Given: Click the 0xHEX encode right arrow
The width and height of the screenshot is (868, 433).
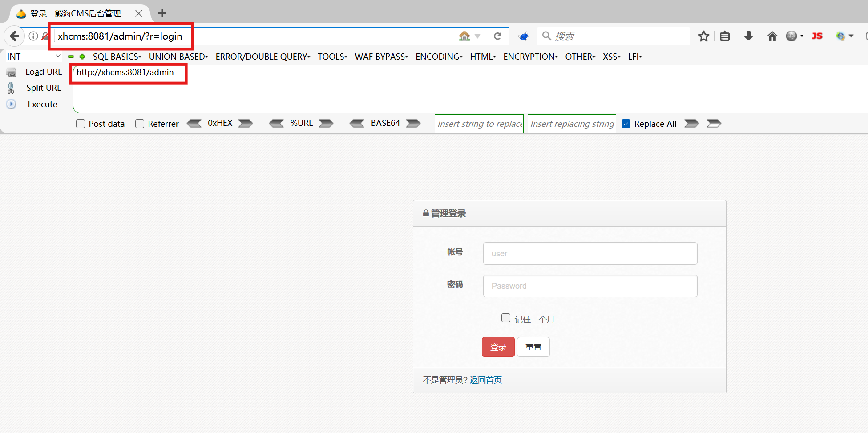Looking at the screenshot, I should coord(246,123).
